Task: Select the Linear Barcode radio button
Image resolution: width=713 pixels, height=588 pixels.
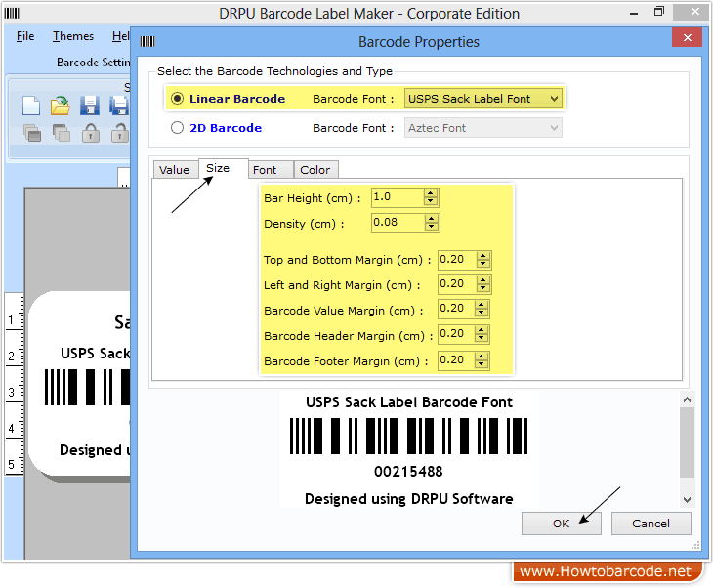Action: [177, 99]
